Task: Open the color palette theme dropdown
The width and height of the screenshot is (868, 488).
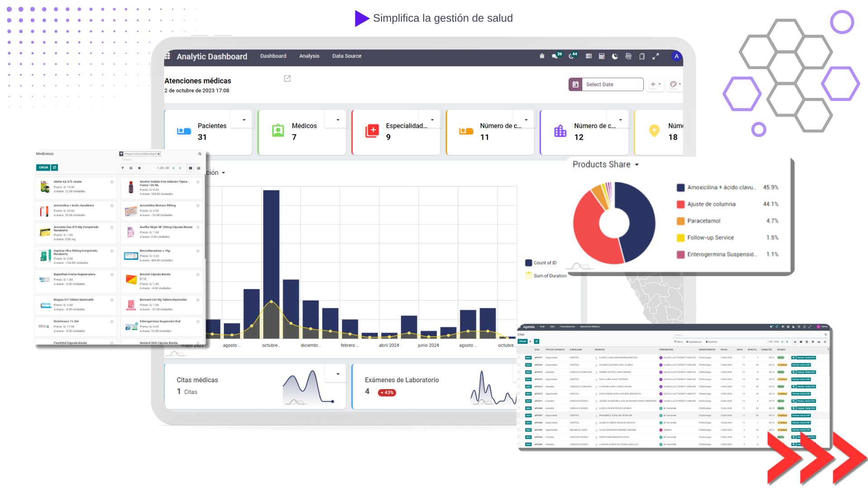Action: (675, 84)
